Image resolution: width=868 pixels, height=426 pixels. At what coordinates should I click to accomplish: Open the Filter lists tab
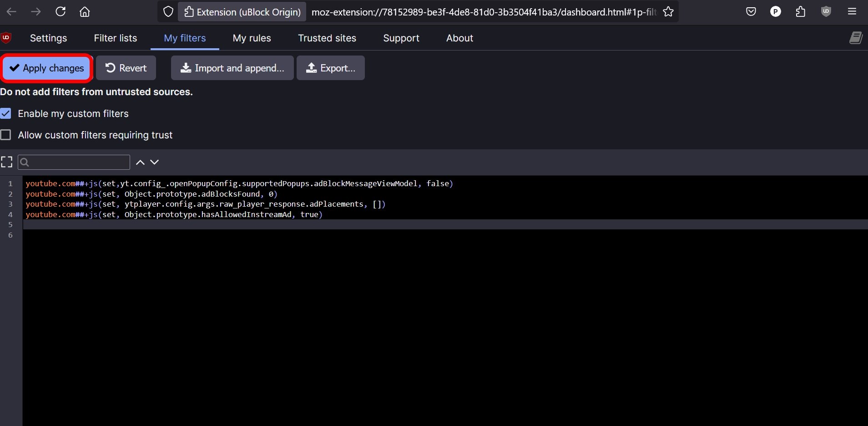(x=116, y=38)
